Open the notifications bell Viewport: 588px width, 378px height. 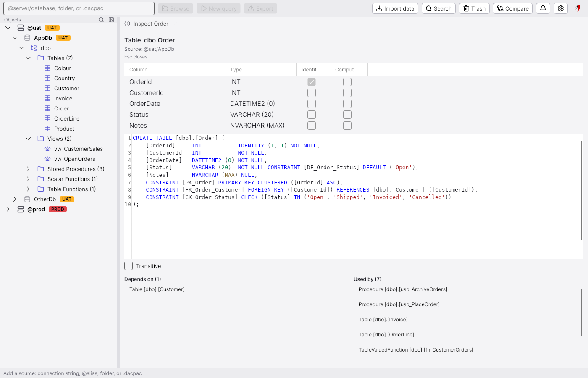pyautogui.click(x=543, y=8)
